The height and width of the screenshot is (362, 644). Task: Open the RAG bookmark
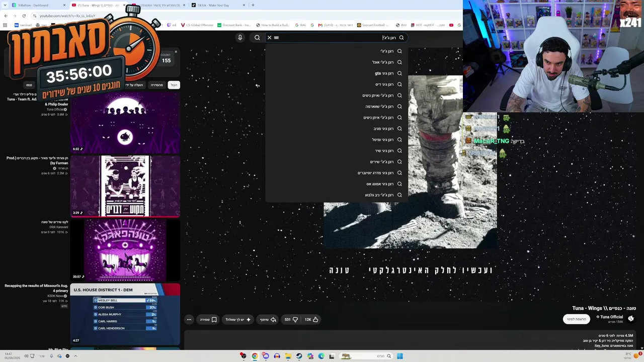coord(301,25)
